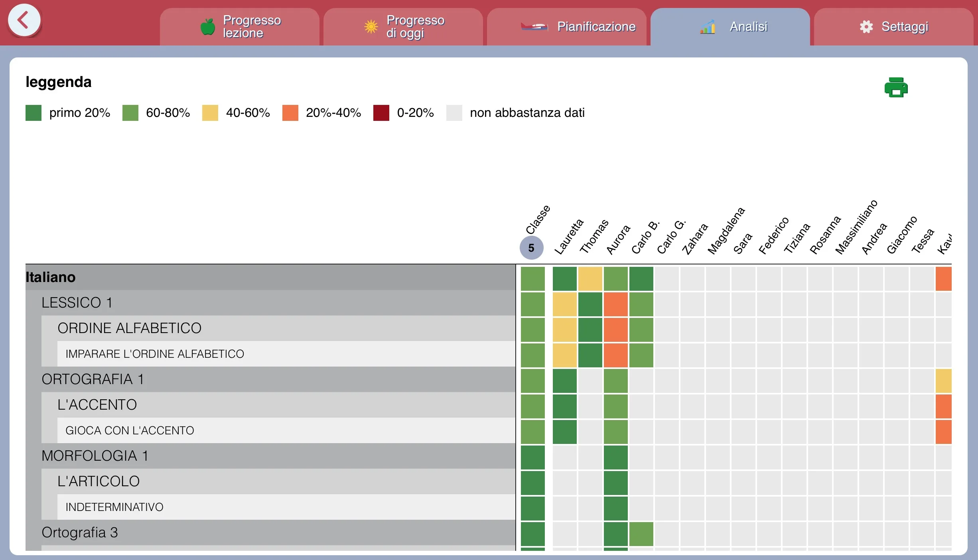978x560 pixels.
Task: Click the gear icon for Settaggi
Action: (x=866, y=27)
